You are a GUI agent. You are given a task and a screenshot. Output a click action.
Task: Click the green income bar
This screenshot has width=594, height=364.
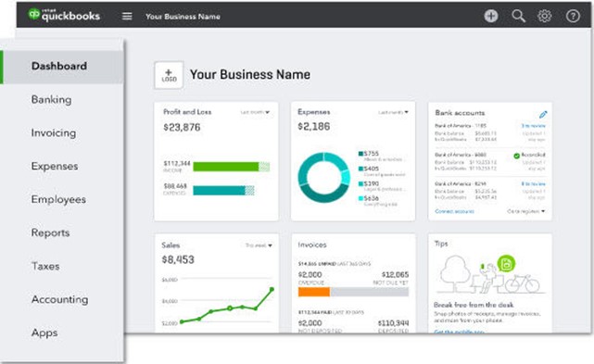[231, 167]
